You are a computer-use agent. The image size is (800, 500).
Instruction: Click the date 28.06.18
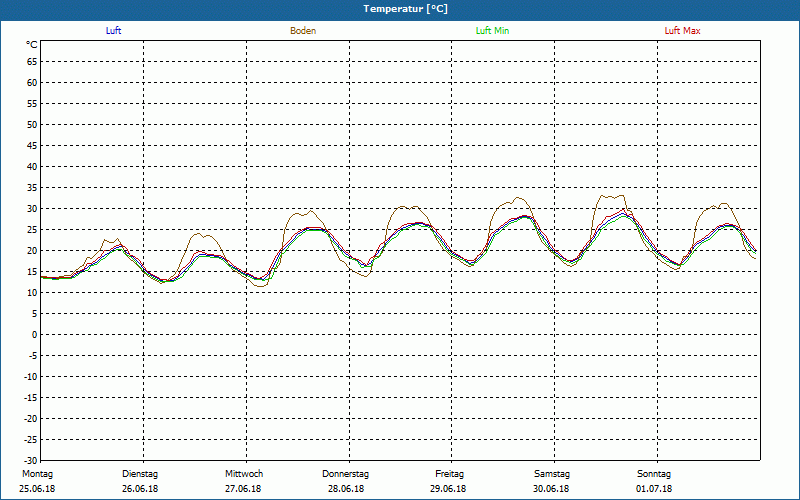pos(346,489)
